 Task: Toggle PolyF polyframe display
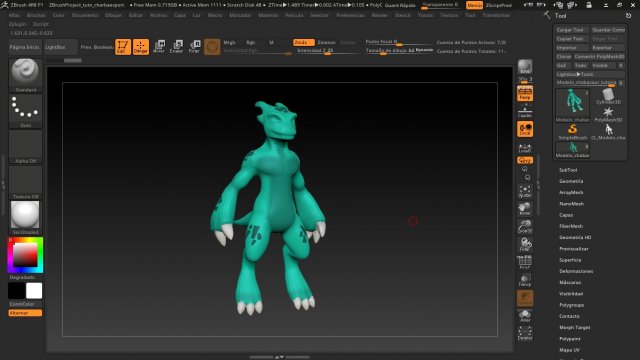tap(525, 262)
